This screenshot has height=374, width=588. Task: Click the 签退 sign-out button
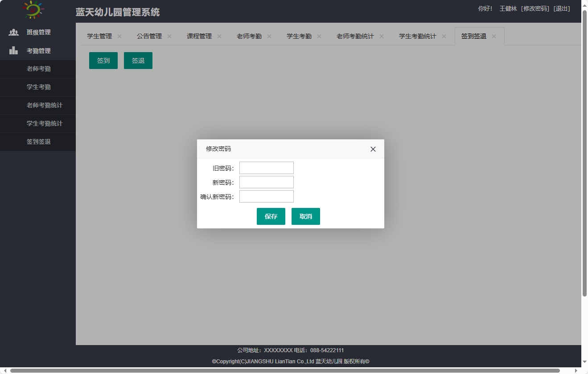[x=138, y=60]
